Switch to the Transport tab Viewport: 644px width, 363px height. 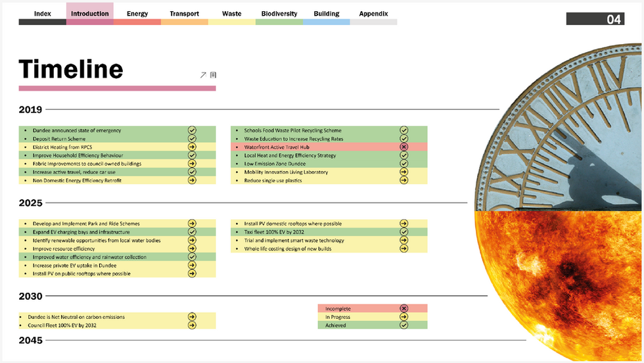185,14
